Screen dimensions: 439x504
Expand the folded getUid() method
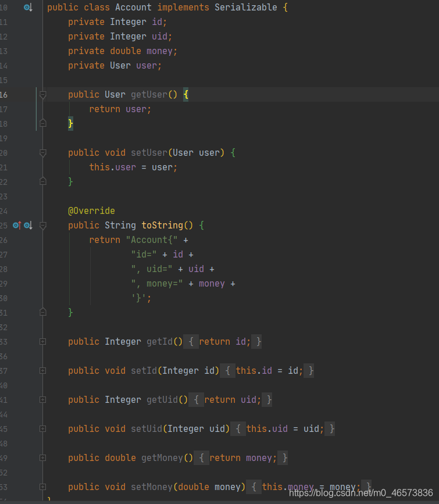tap(43, 400)
